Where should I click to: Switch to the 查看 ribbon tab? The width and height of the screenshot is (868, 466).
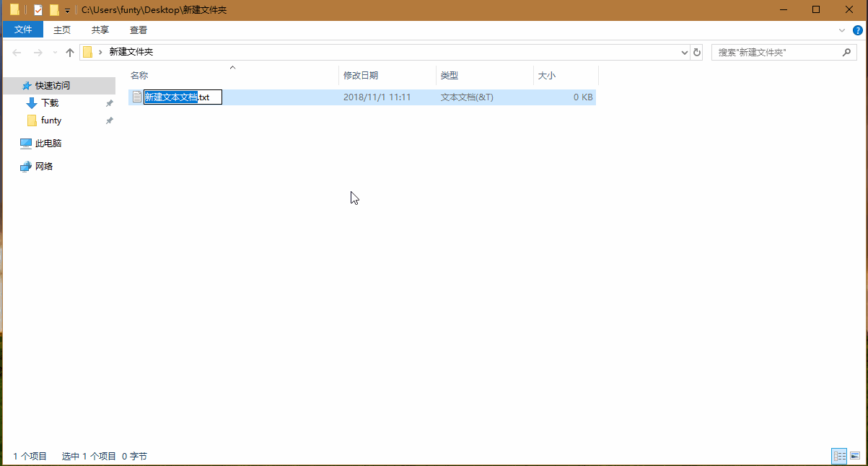tap(139, 30)
